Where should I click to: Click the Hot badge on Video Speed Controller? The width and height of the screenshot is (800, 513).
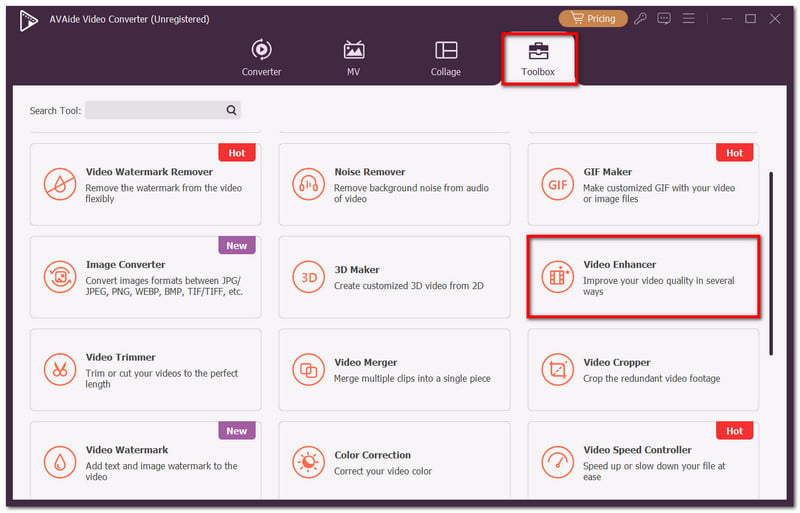coord(734,431)
